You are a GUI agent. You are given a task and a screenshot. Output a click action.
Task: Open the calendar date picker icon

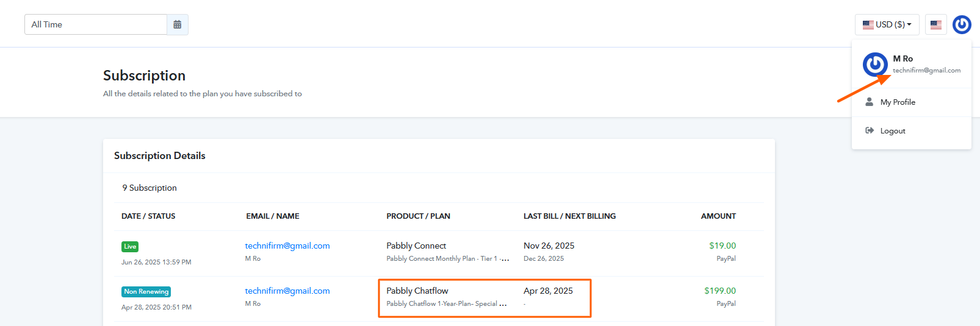(178, 24)
